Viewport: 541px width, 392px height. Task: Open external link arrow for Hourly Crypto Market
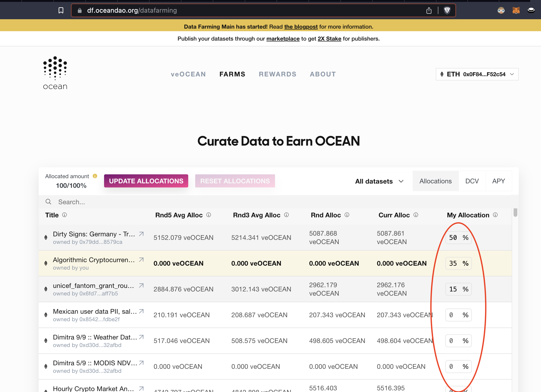tap(141, 388)
